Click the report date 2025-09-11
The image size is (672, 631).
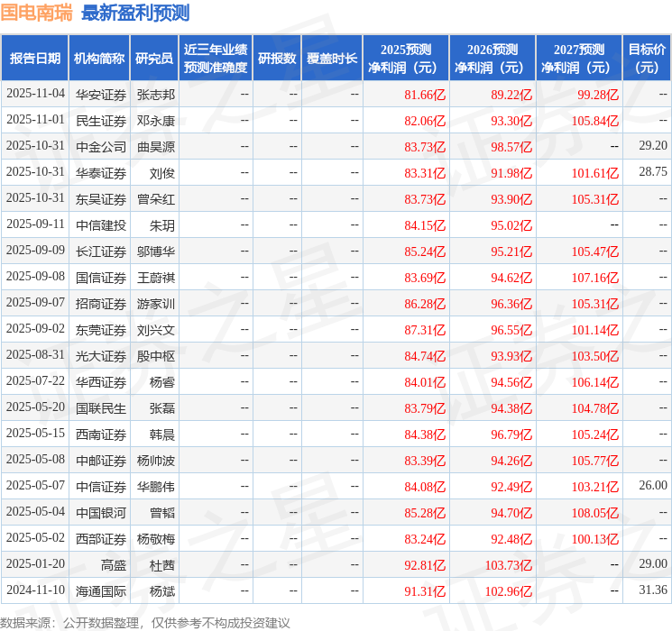35,224
